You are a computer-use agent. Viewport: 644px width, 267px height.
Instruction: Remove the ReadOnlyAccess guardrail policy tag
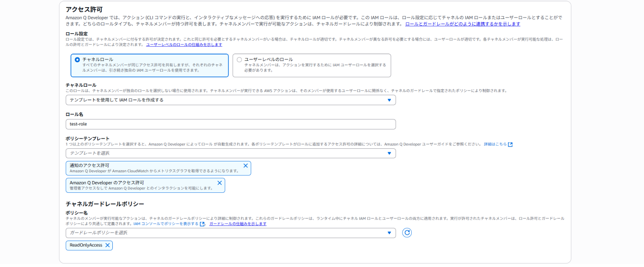tap(107, 245)
